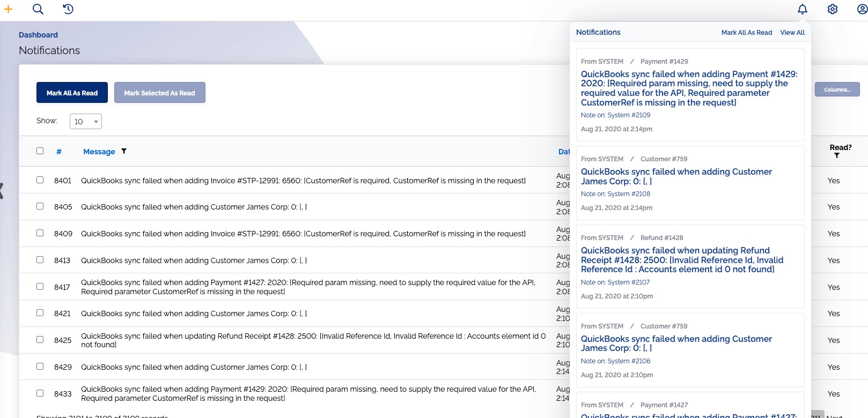
Task: Sort by the # column header
Action: click(x=59, y=152)
